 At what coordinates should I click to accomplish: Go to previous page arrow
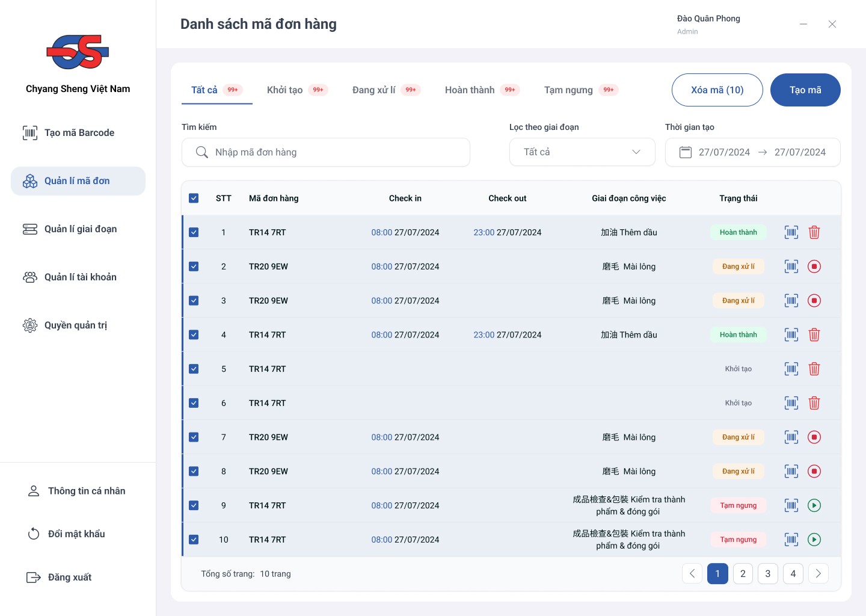click(692, 574)
